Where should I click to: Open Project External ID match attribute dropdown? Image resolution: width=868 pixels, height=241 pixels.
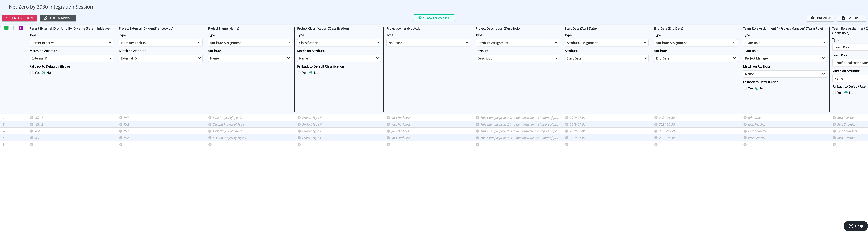coord(161,58)
